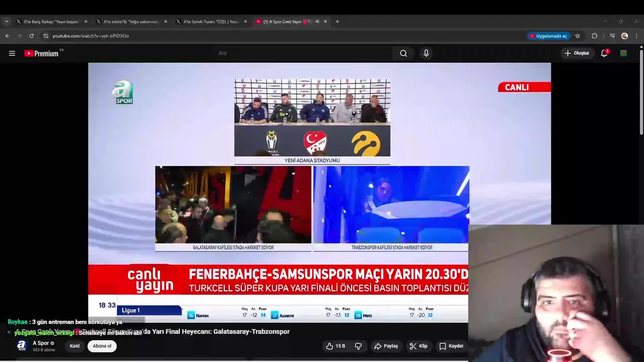The height and width of the screenshot is (362, 644).
Task: Click Uygulamada aç open-in-app chip
Action: tap(548, 36)
